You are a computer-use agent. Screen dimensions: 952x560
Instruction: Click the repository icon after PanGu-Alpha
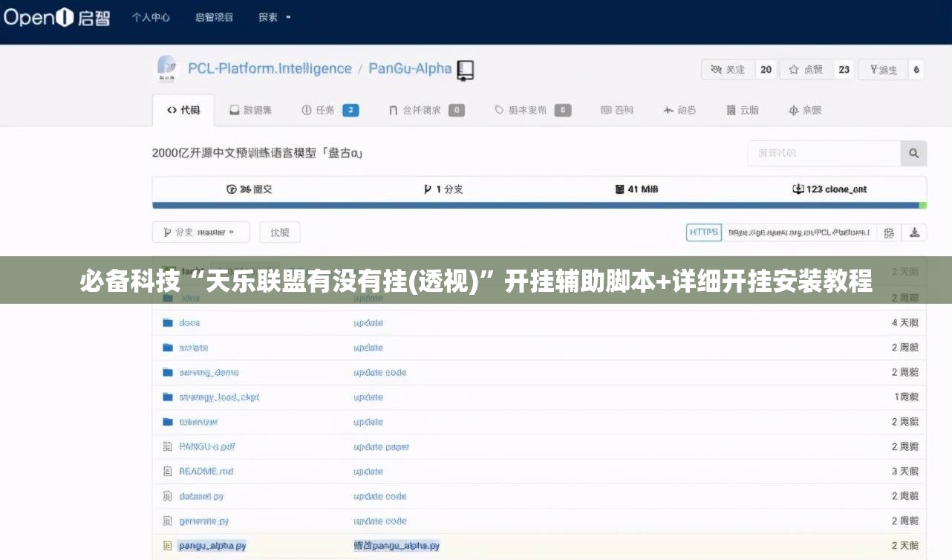(466, 70)
